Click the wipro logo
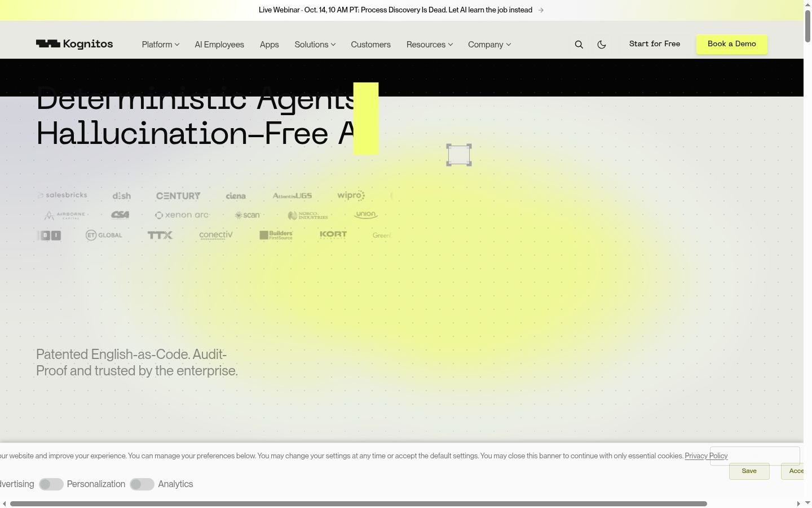The height and width of the screenshot is (508, 812). (x=351, y=195)
